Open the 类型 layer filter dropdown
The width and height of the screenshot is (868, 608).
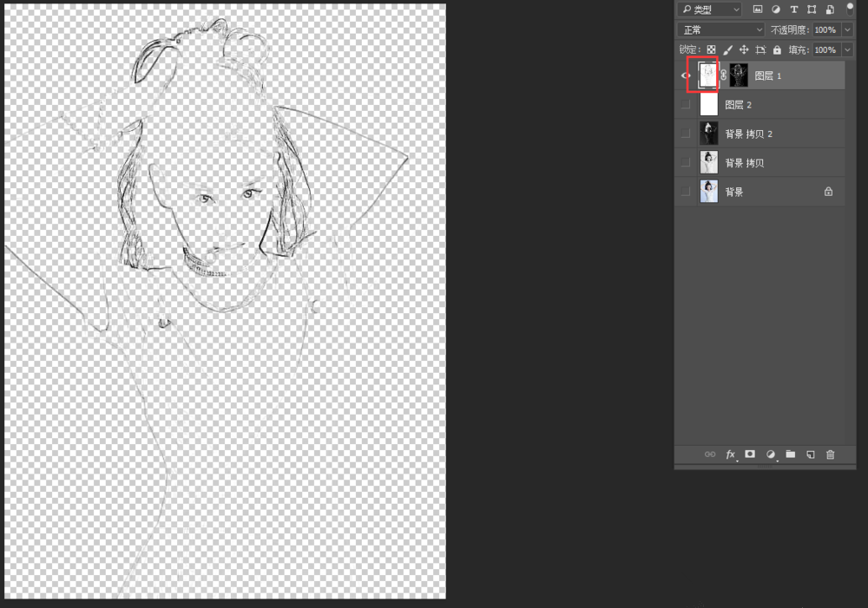tap(708, 9)
